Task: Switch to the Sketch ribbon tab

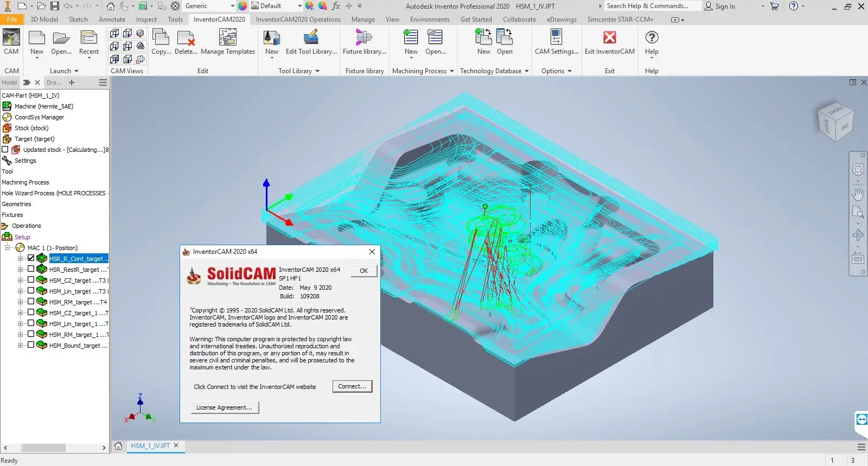Action: point(78,20)
